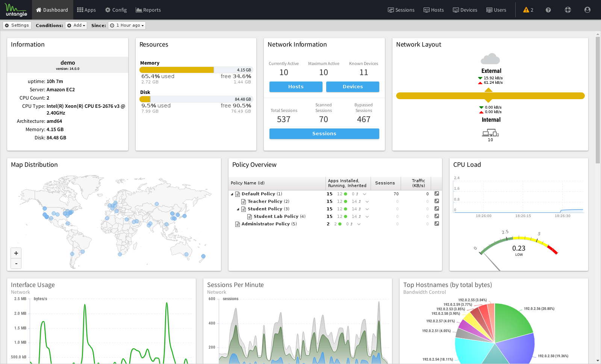Open the Config menu
The height and width of the screenshot is (364, 601).
coord(116,10)
